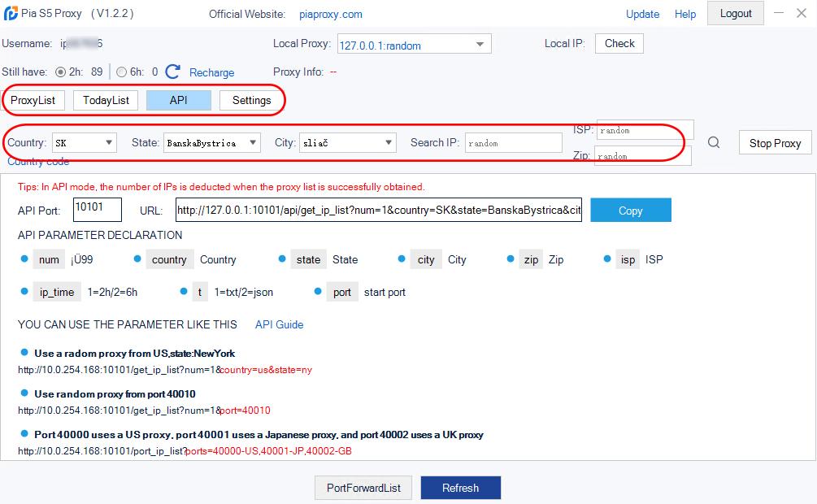Click the 'country' parameter tag
Image resolution: width=817 pixels, height=504 pixels.
tap(169, 259)
